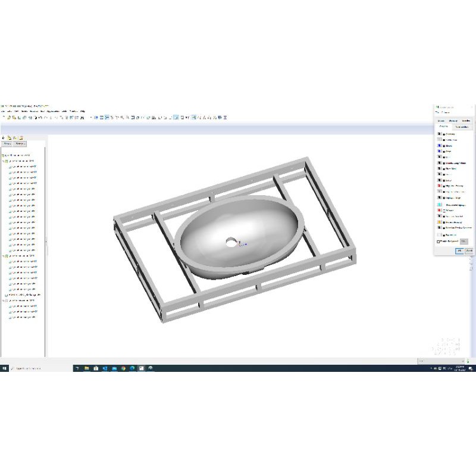This screenshot has height=476, width=476.
Task: Switch to the second tab in the settings dialog
Action: pos(461,126)
